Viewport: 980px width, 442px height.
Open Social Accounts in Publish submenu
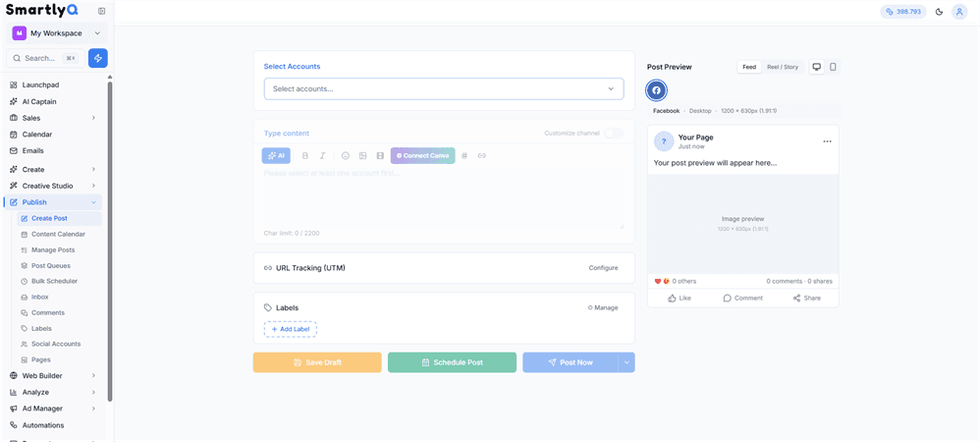point(59,344)
